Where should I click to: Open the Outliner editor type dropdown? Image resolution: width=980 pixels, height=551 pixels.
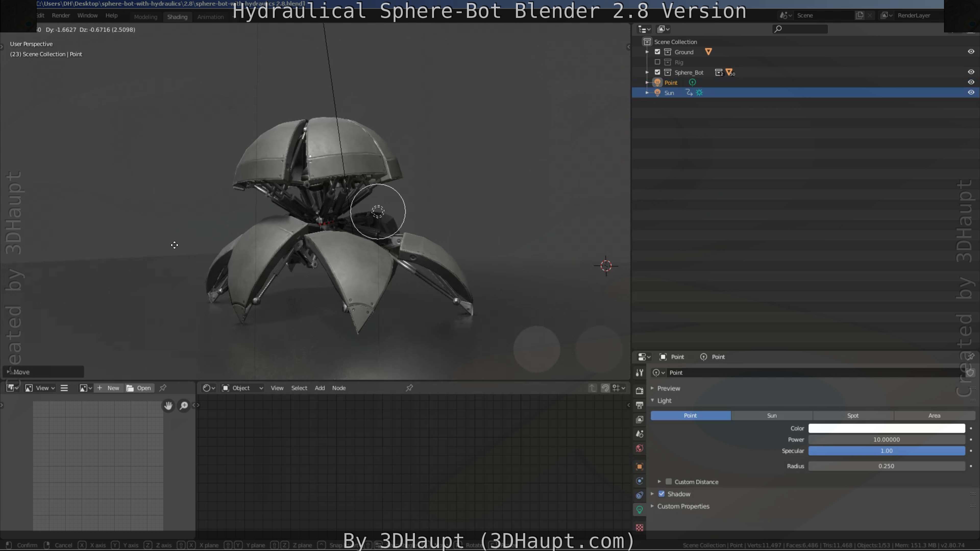click(644, 29)
